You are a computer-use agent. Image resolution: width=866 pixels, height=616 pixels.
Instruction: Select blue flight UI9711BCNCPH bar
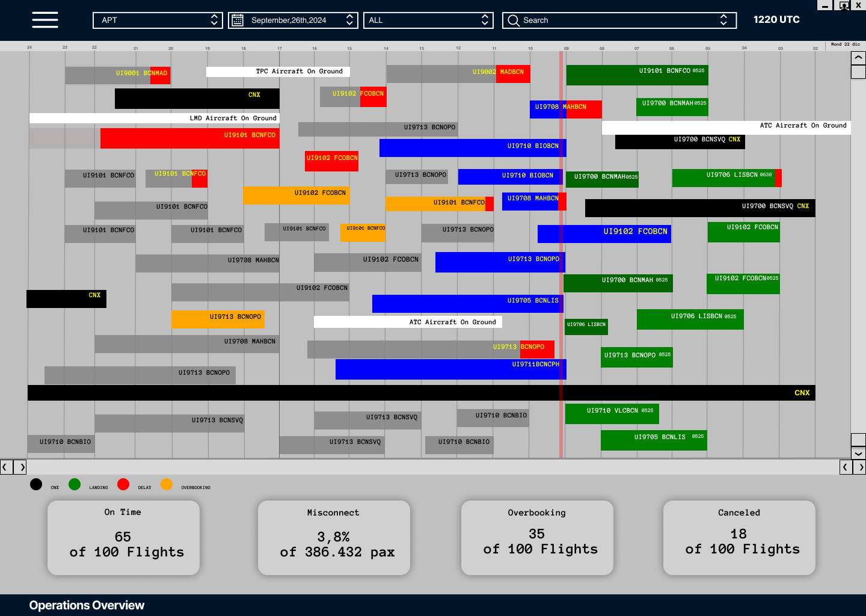(x=450, y=369)
